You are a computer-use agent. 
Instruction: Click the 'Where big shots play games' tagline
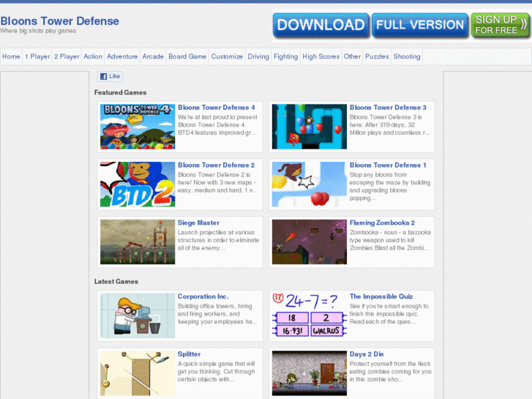pos(38,31)
